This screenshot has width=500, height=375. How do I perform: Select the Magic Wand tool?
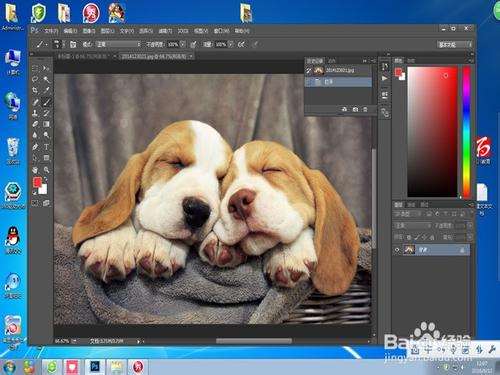46,79
